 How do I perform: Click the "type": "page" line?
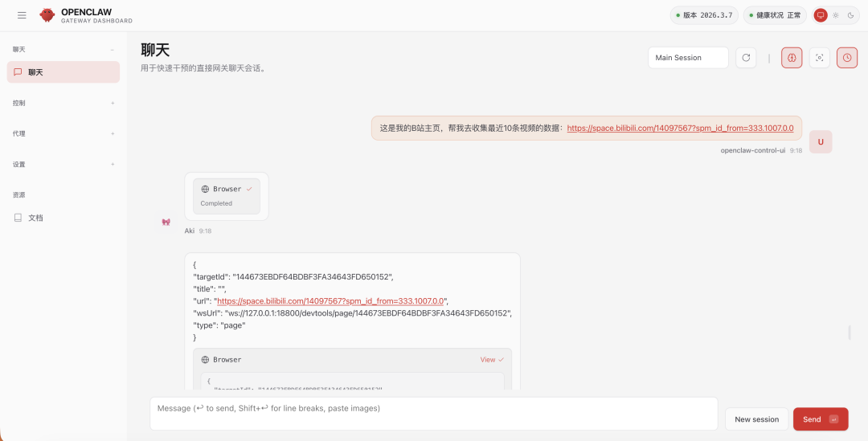[x=219, y=325]
